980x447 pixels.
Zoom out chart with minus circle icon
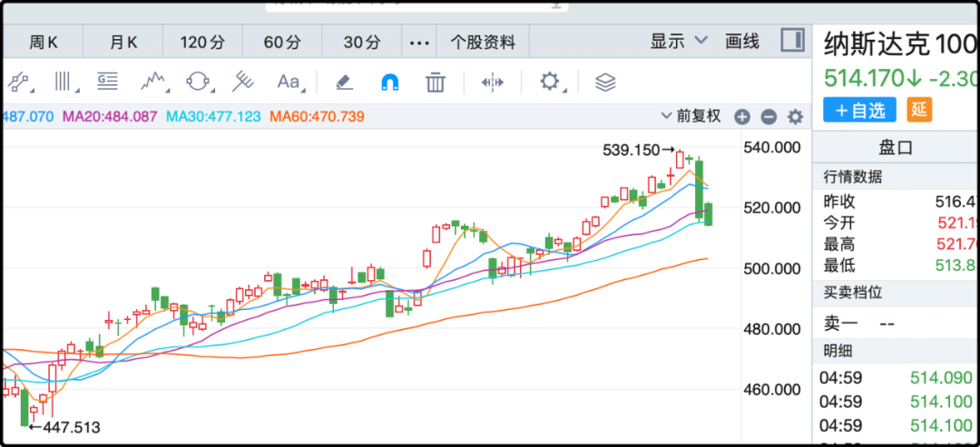(x=769, y=116)
